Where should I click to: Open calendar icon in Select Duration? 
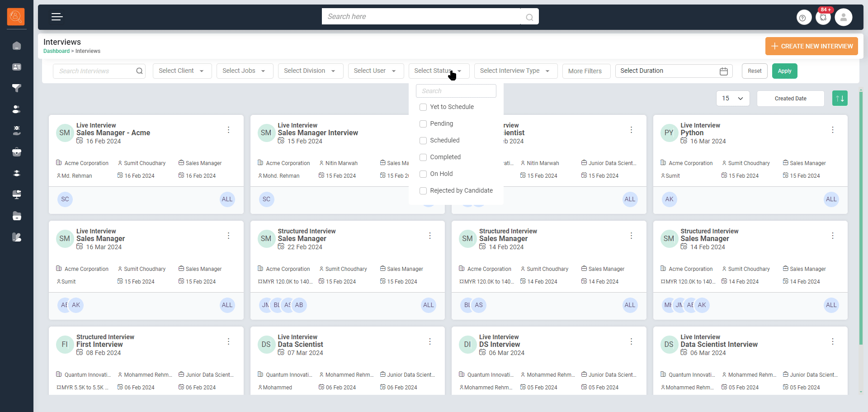coord(723,71)
